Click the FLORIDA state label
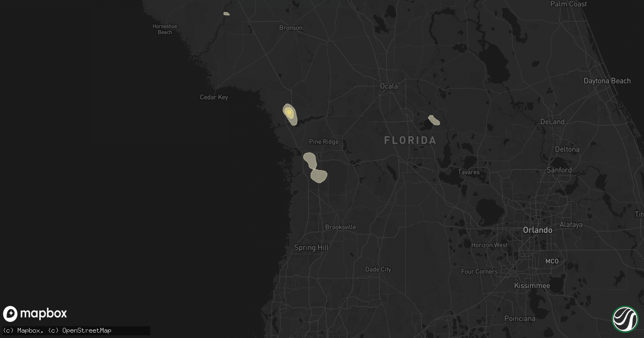Viewport: 644px width, 338px height. click(411, 141)
